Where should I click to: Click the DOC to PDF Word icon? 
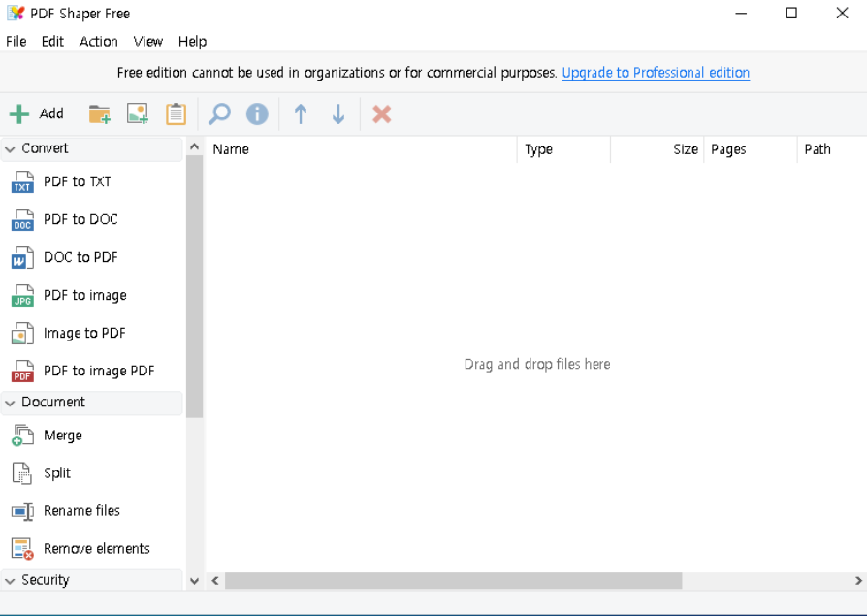coord(22,258)
